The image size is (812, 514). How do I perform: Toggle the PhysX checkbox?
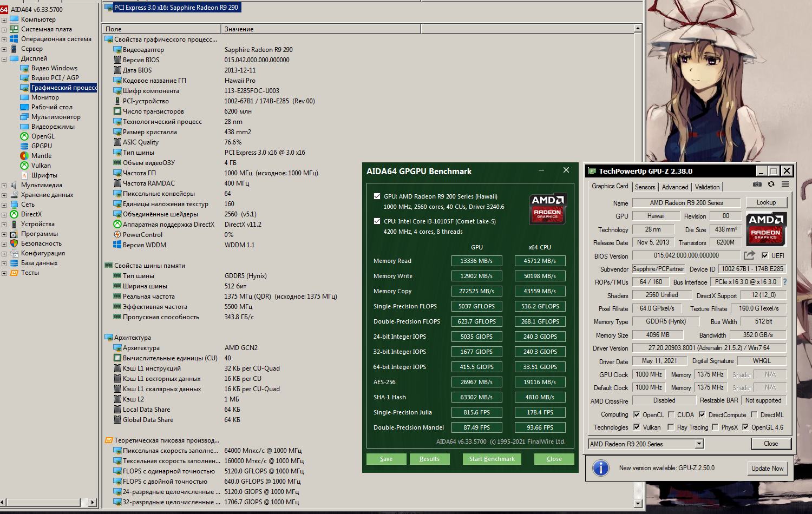(715, 427)
